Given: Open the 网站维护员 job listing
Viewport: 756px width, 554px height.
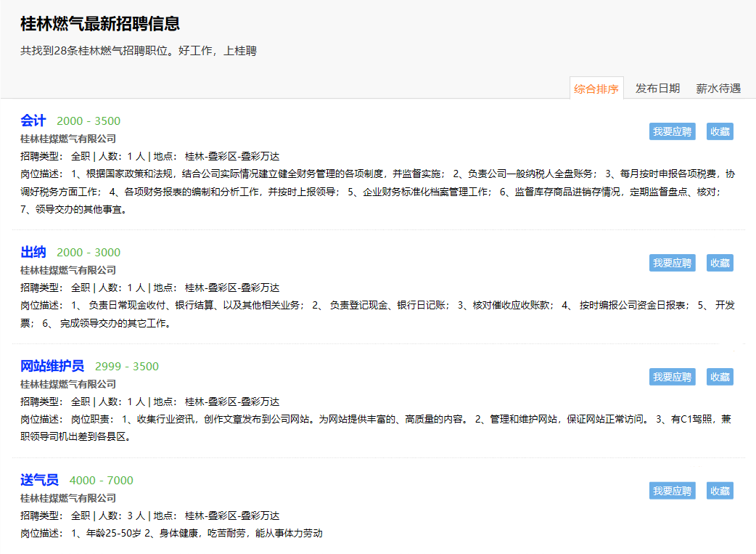Looking at the screenshot, I should (x=52, y=366).
